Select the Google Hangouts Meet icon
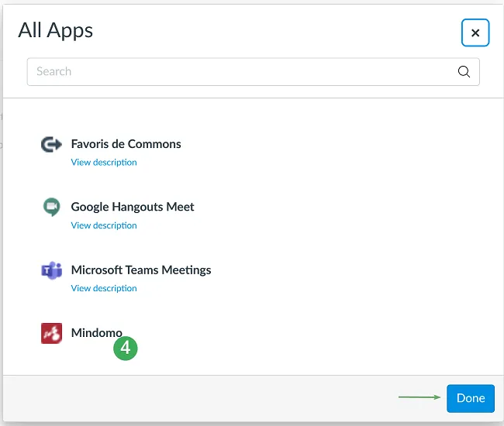504x426 pixels. pos(51,207)
